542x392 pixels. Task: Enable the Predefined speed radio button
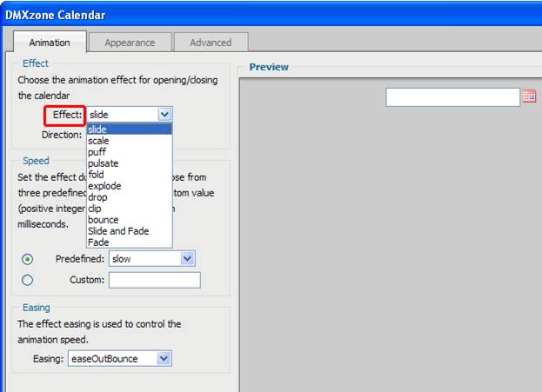[27, 259]
